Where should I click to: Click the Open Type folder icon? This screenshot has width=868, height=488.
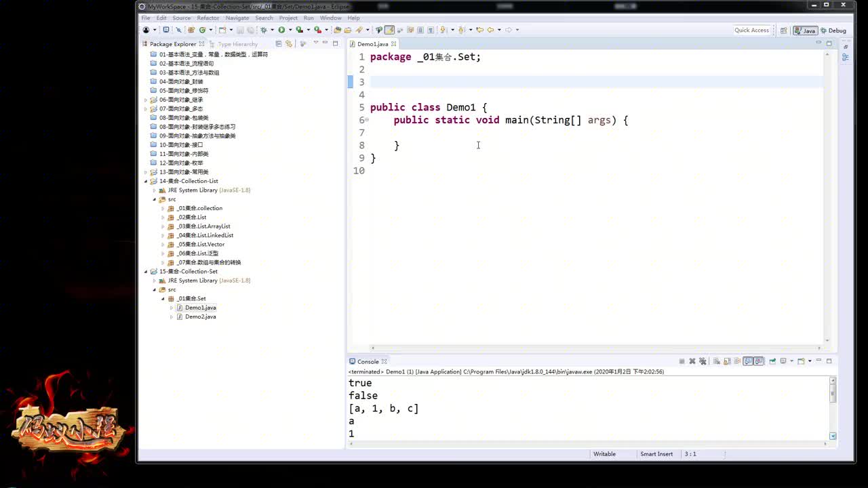(337, 30)
